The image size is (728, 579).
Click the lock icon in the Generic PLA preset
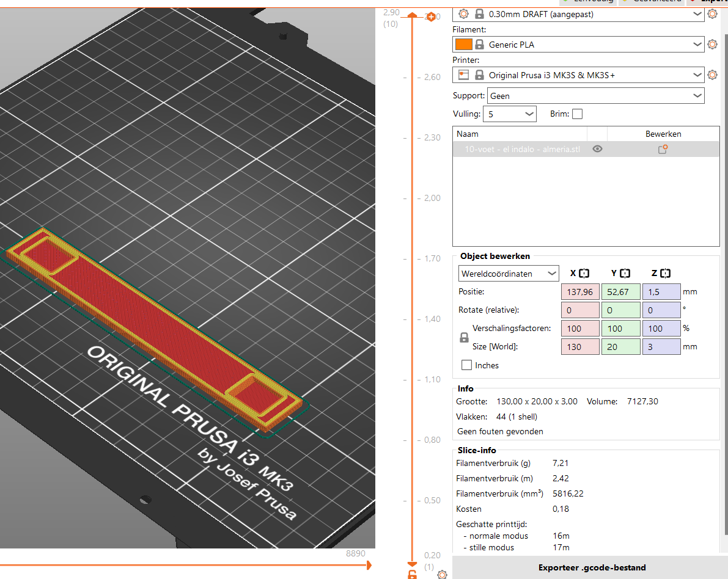tap(480, 45)
